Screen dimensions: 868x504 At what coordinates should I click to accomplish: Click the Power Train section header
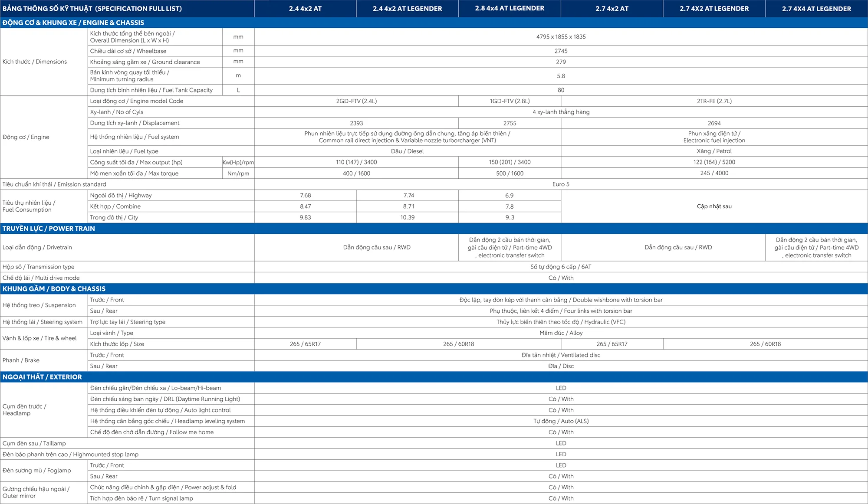(49, 229)
